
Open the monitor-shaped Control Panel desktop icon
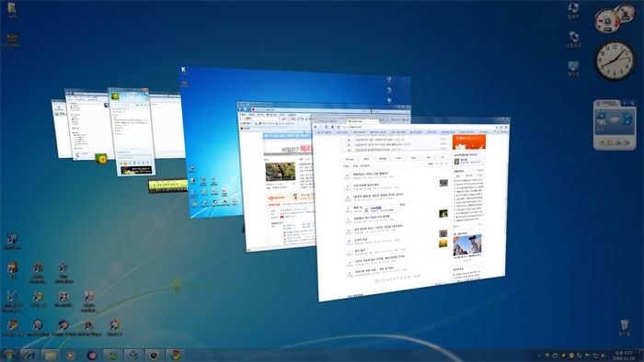click(x=573, y=69)
